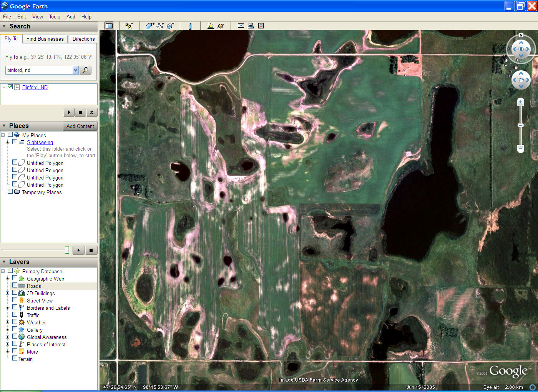Stop the search results tour
The image size is (538, 392).
pyautogui.click(x=80, y=112)
